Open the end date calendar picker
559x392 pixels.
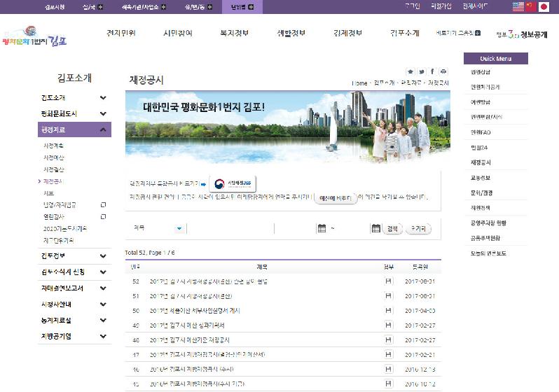tap(375, 228)
